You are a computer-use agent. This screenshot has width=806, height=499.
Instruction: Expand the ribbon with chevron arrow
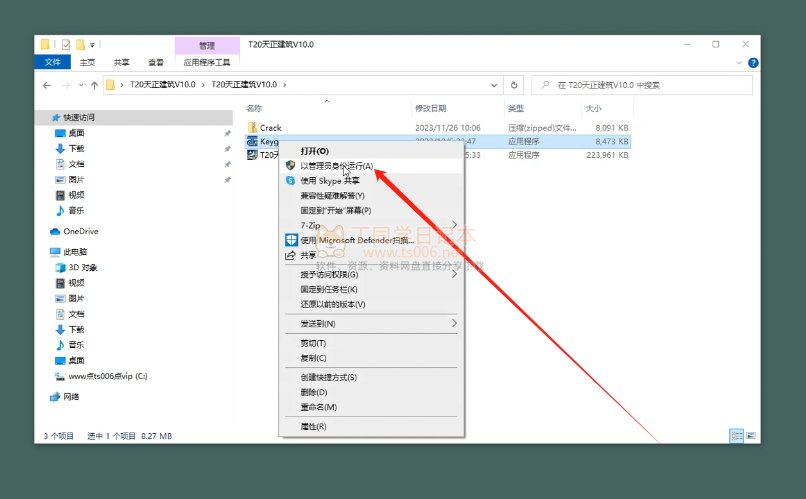739,63
